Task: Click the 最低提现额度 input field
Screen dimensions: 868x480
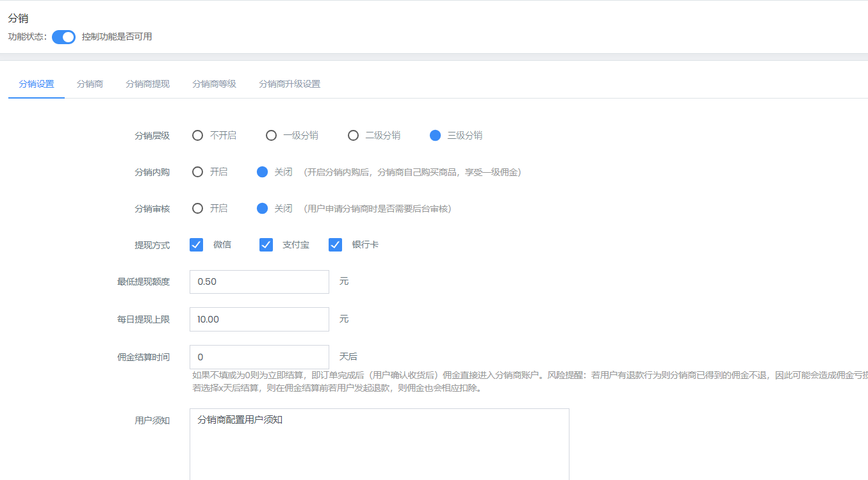Action: click(259, 282)
